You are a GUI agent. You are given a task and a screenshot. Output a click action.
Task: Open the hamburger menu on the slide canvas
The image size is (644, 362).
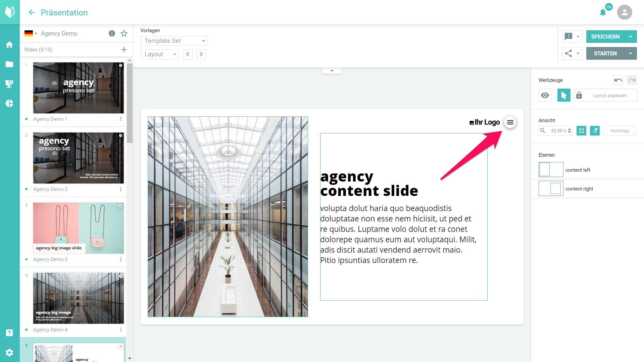[x=510, y=122]
